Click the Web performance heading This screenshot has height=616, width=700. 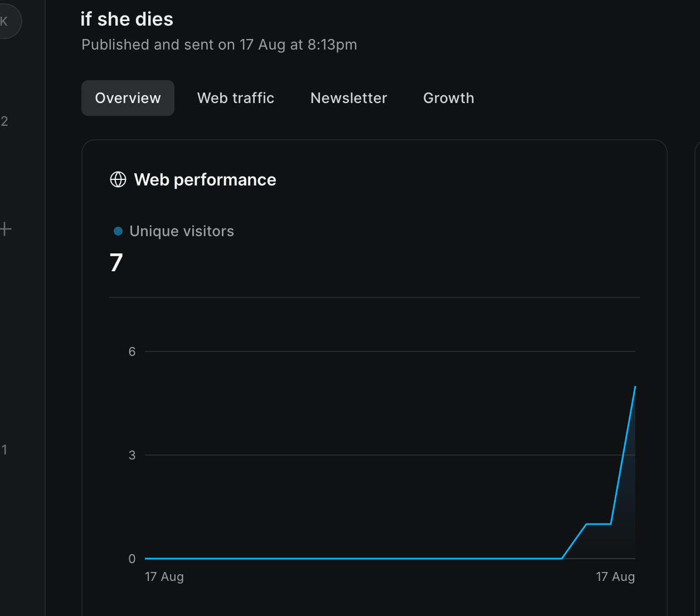point(205,179)
